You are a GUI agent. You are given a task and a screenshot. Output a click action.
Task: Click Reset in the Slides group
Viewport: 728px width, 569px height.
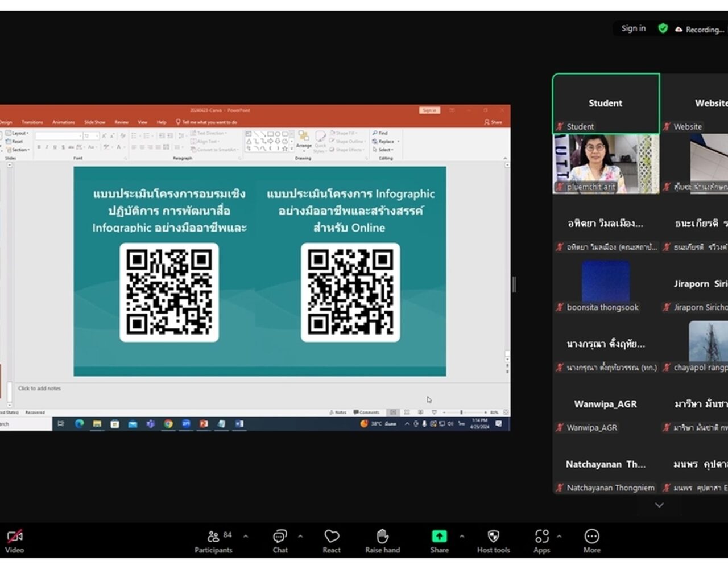coord(14,141)
